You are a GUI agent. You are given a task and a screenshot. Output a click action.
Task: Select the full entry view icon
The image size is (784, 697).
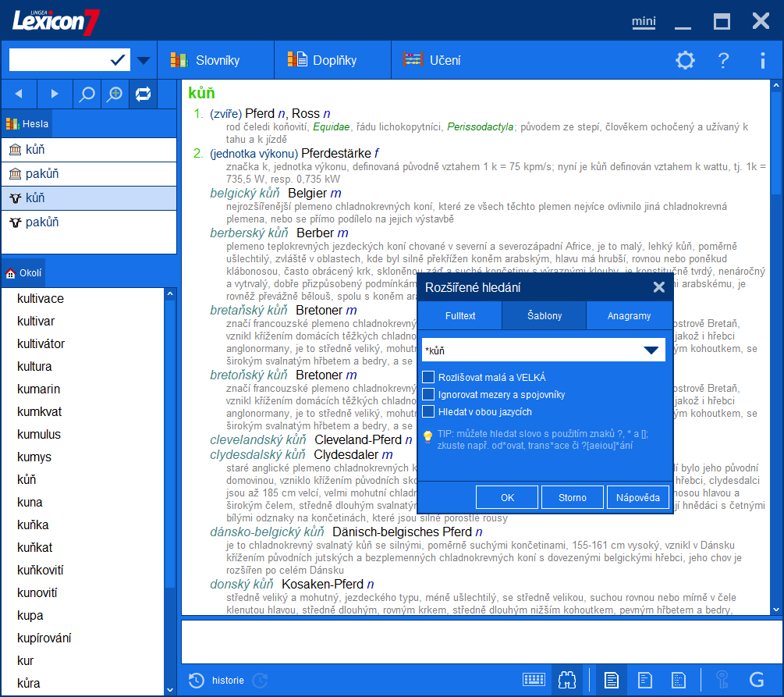(611, 680)
